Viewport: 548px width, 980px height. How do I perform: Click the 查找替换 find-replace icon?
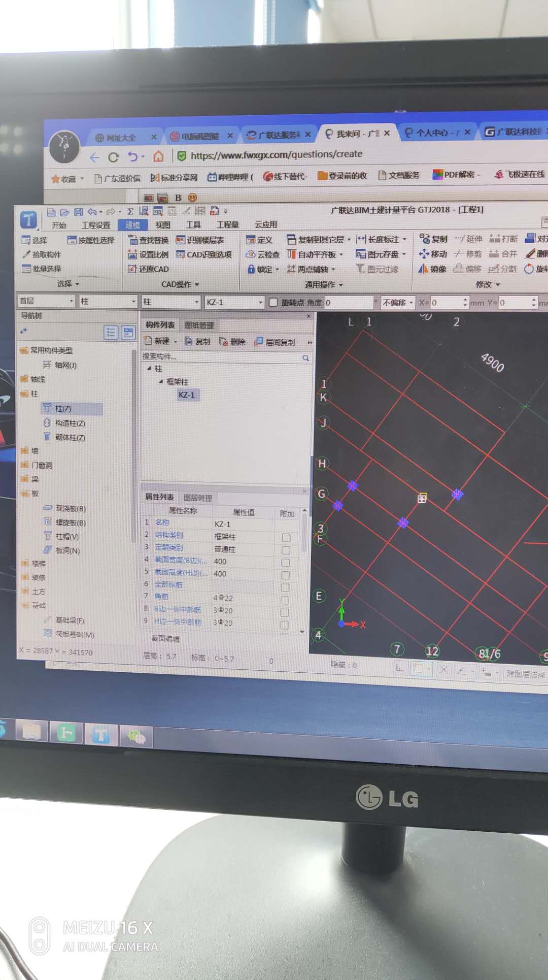(x=133, y=240)
